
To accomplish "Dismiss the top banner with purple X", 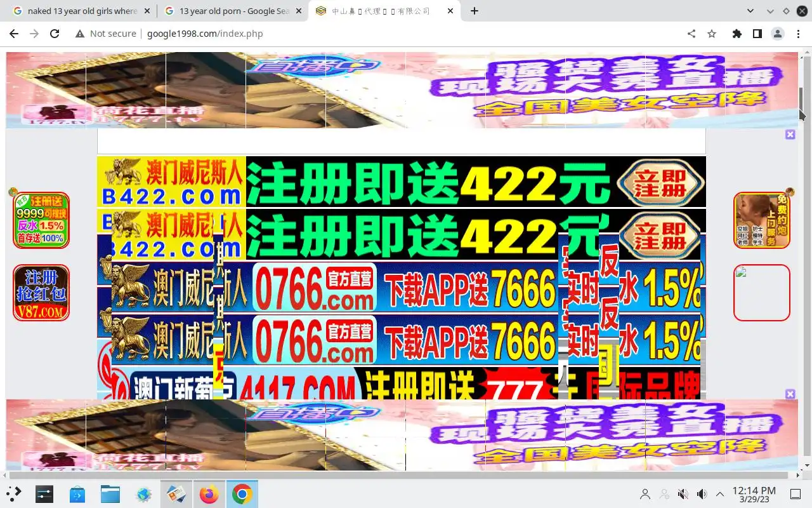I will coord(790,135).
